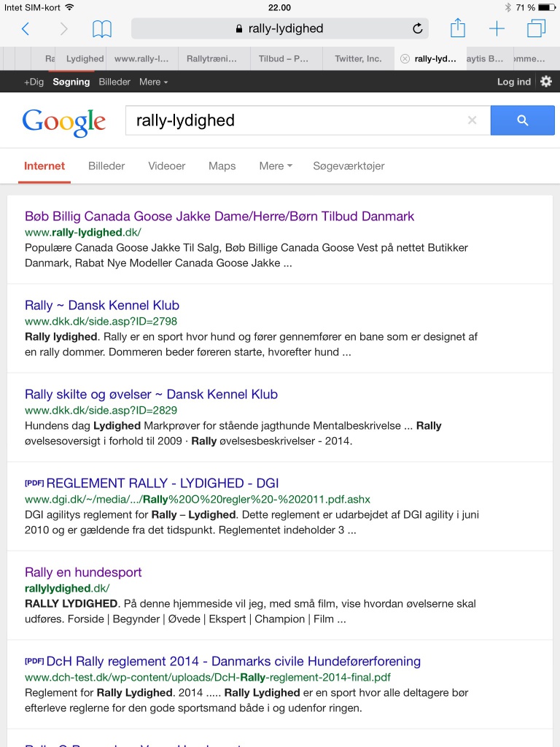Open Rally skilte og øvelser result
The height and width of the screenshot is (747, 560).
click(x=151, y=395)
